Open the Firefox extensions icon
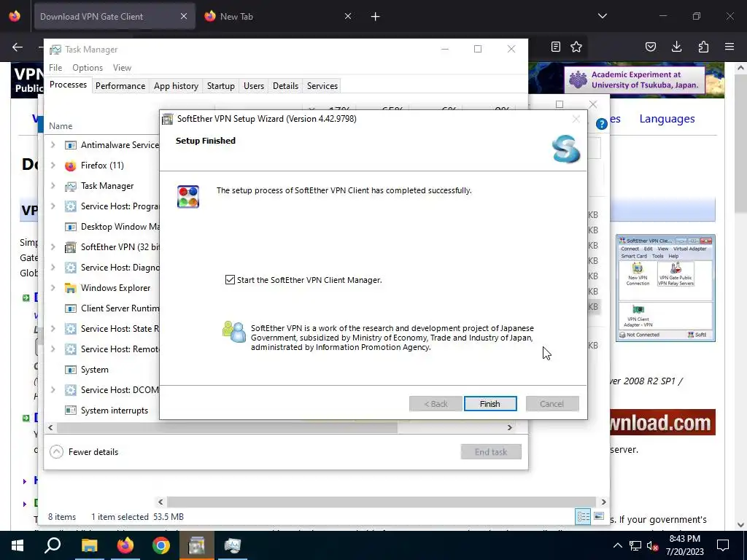The width and height of the screenshot is (747, 560). click(x=703, y=47)
